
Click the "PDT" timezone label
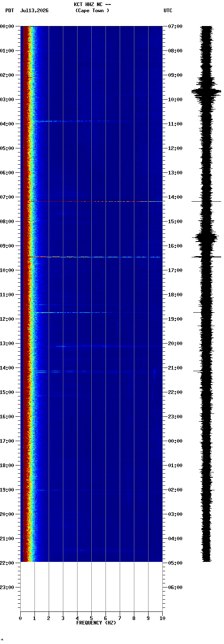point(9,11)
